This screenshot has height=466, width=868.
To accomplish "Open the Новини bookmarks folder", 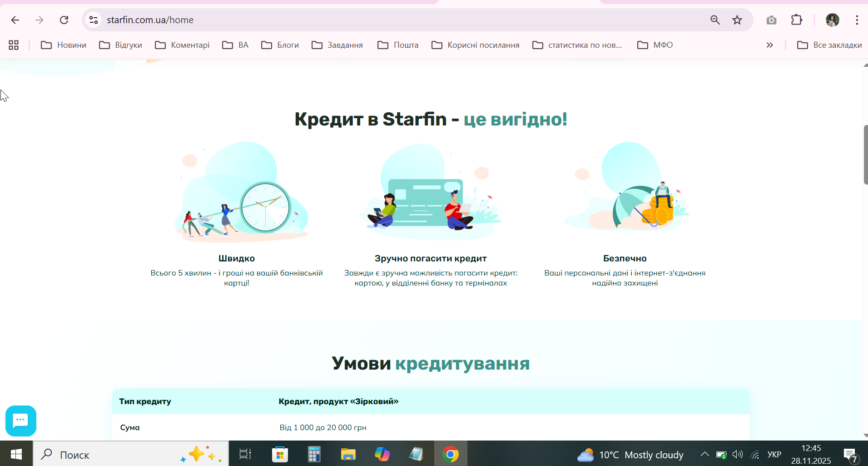I will (64, 45).
